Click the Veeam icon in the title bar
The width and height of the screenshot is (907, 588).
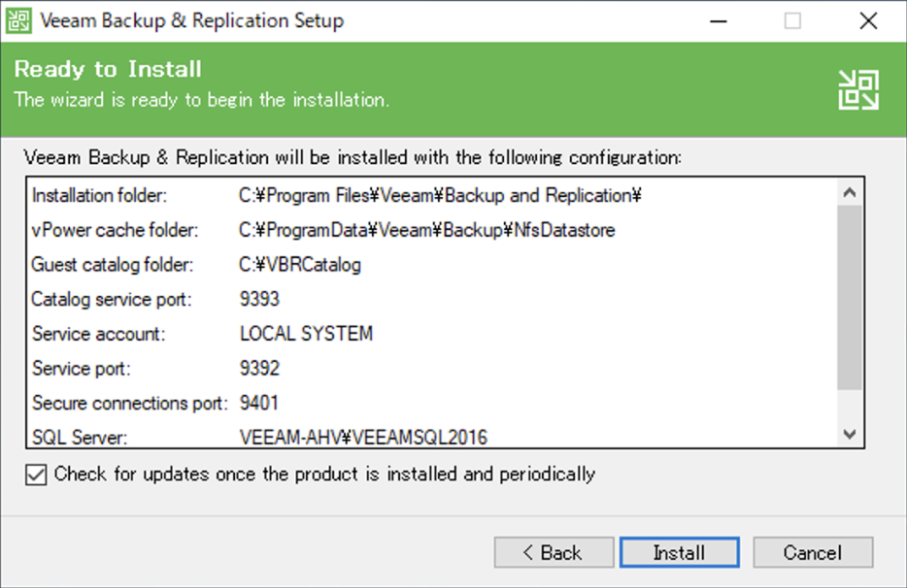pyautogui.click(x=19, y=20)
